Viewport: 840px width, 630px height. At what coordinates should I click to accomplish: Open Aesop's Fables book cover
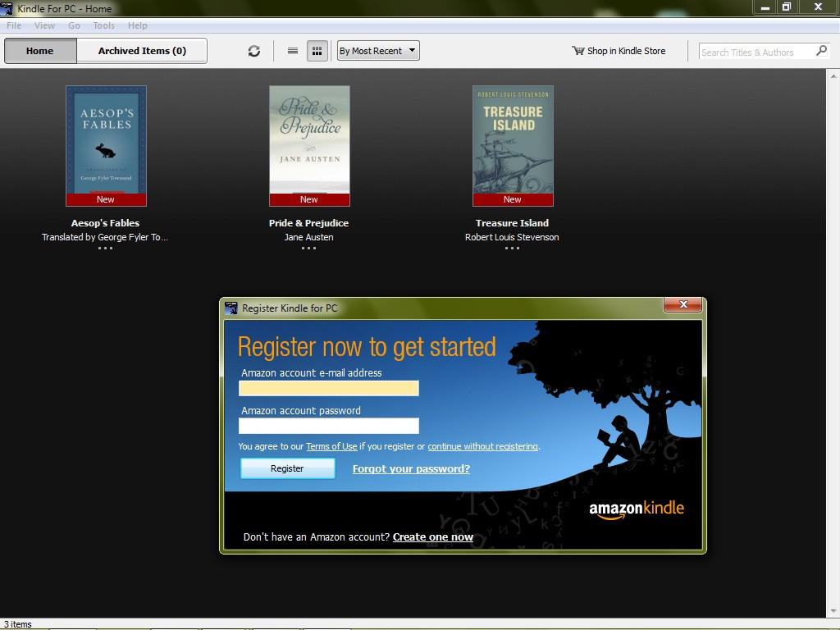click(106, 146)
